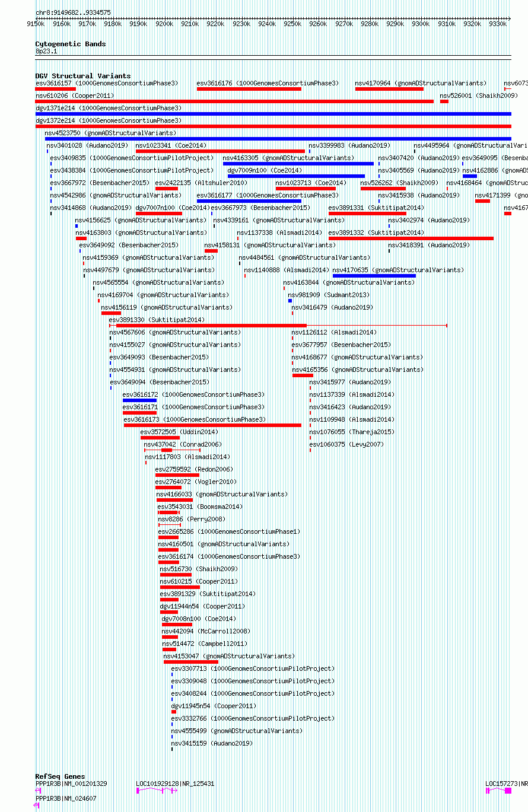This screenshot has width=528, height=812.
Task: Click the 9160k position on ruler
Action: coord(62,24)
